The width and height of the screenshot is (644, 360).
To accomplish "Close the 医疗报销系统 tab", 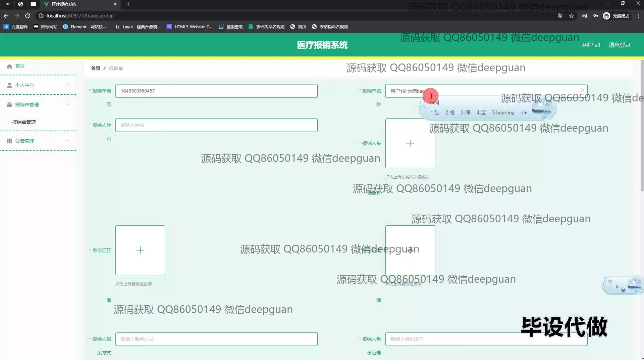I will (x=115, y=4).
